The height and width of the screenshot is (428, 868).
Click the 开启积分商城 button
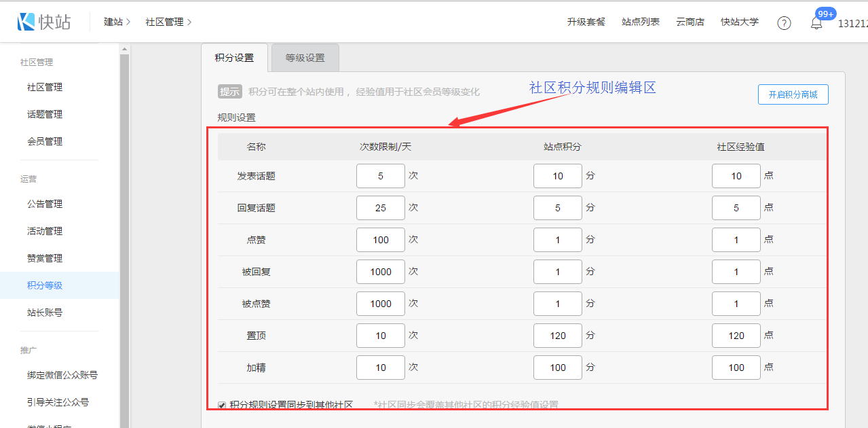pyautogui.click(x=793, y=95)
